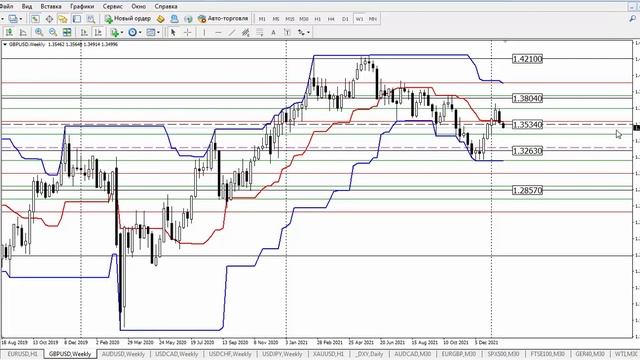640x360 pixels.
Task: Switch timeframe to M5
Action: pyautogui.click(x=276, y=19)
